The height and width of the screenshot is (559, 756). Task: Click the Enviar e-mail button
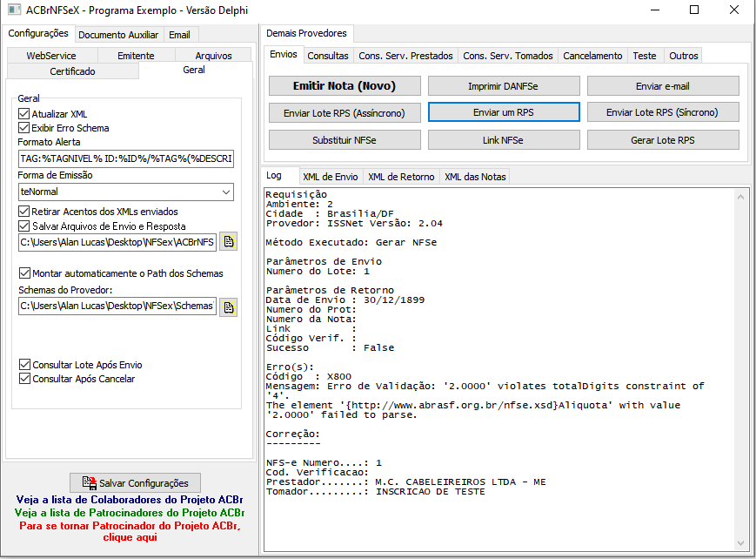(x=663, y=86)
